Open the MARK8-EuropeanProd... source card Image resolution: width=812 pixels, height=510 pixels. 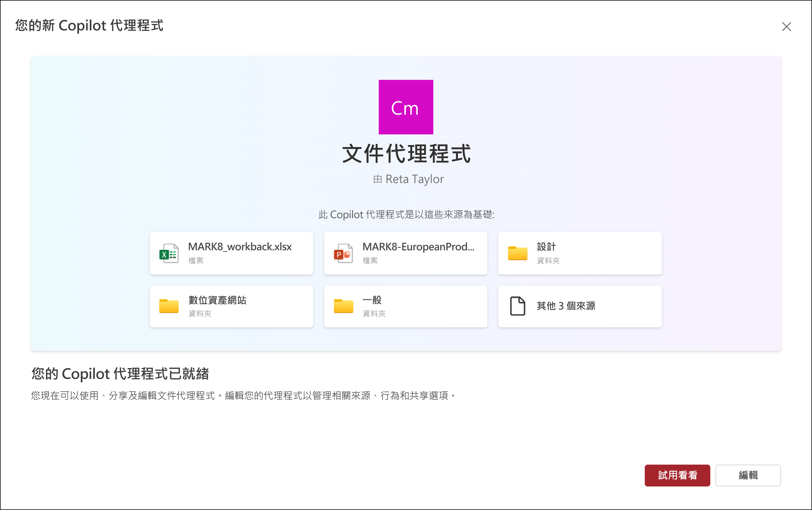click(405, 253)
